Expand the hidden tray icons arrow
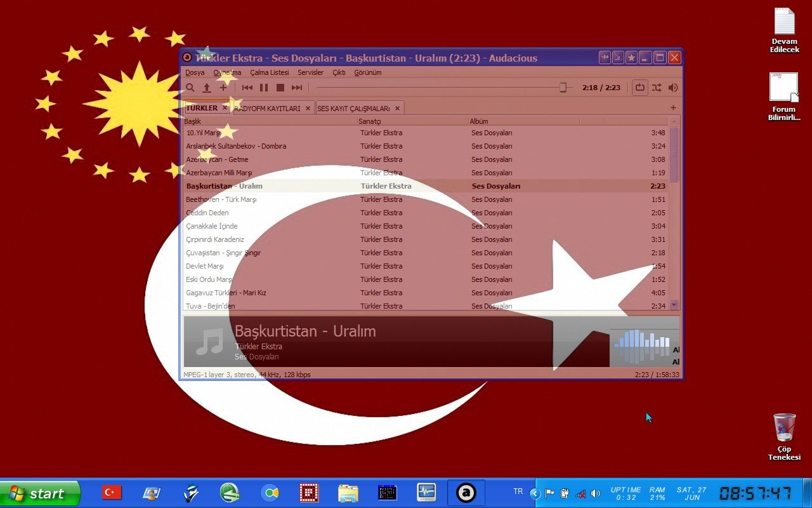Screen dimensions: 812x508 535,493
